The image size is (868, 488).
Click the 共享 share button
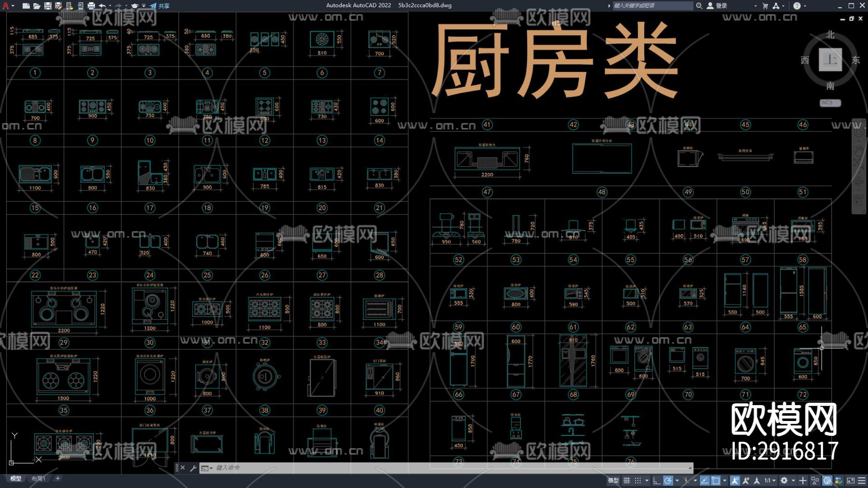pos(160,6)
